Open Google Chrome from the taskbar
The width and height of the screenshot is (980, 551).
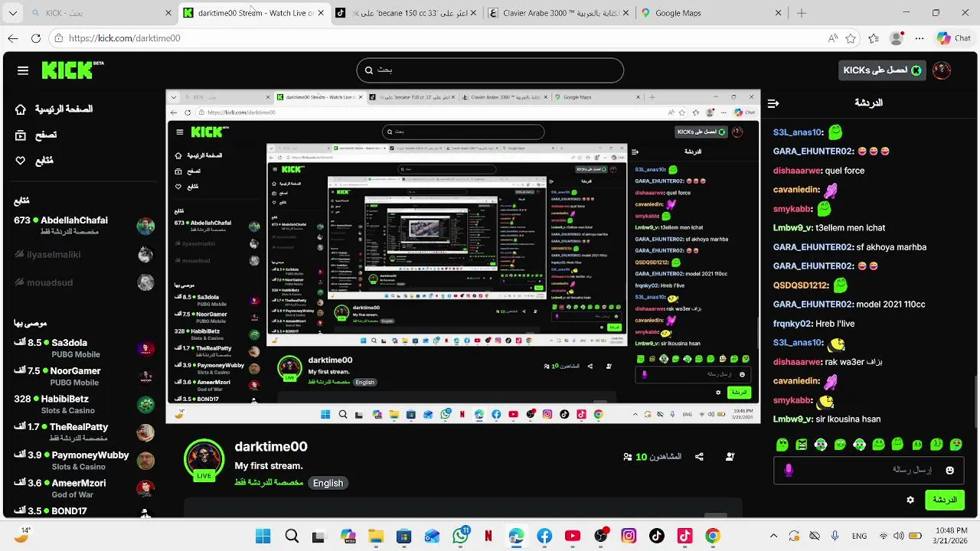click(x=713, y=536)
